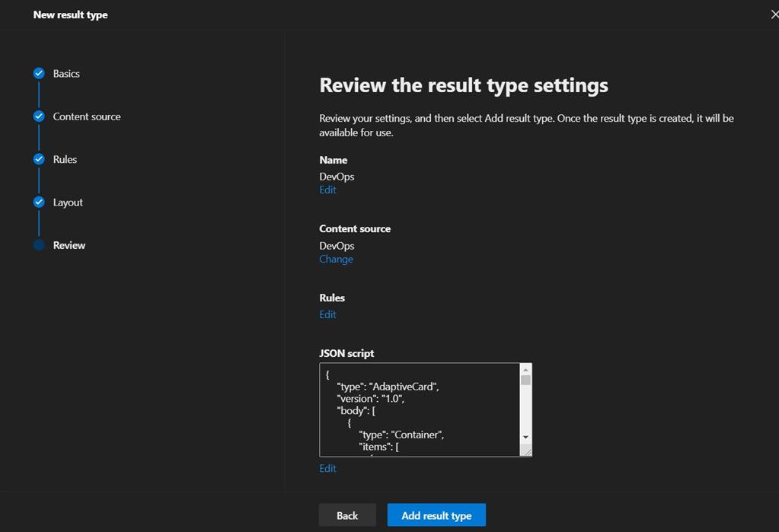Select the Content source step checkmark icon

click(x=38, y=116)
